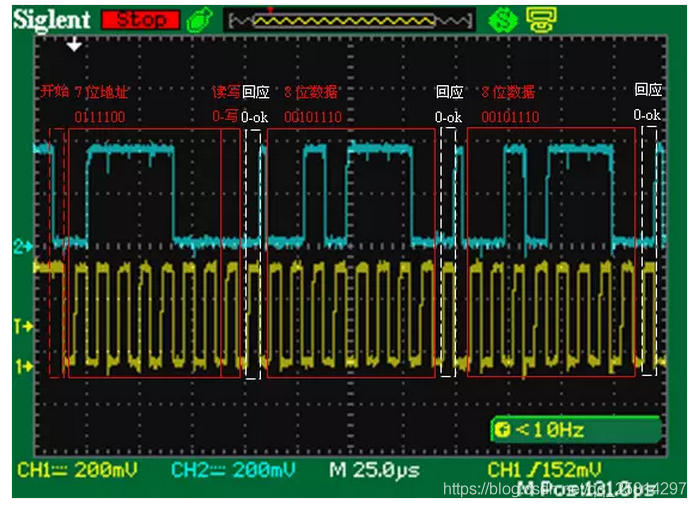Select the channel 2 ground marker on left edge

[23, 245]
